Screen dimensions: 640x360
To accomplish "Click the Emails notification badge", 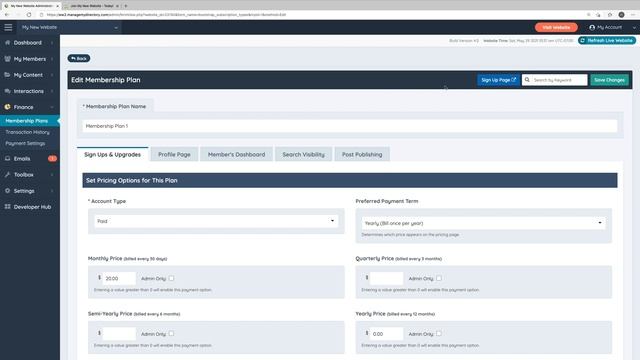I will pos(52,158).
